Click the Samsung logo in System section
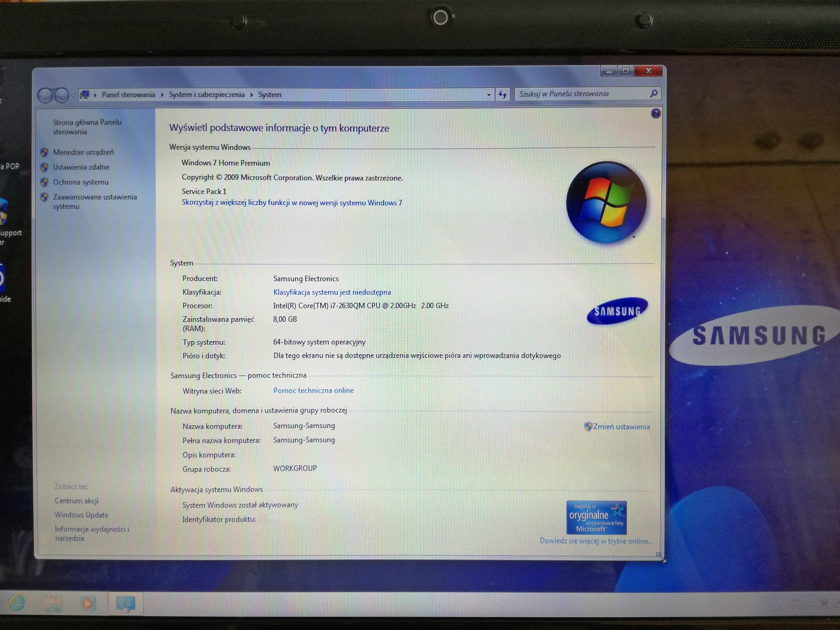This screenshot has width=840, height=630. pyautogui.click(x=617, y=311)
